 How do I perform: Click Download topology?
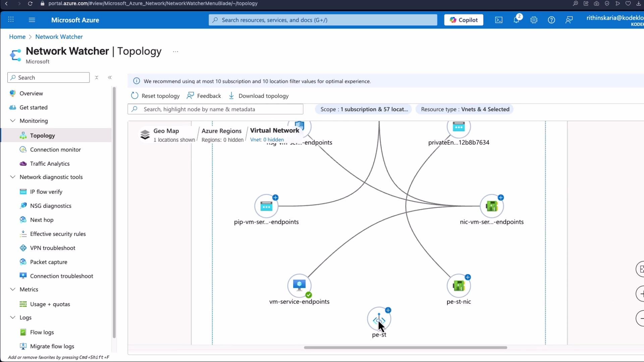259,96
